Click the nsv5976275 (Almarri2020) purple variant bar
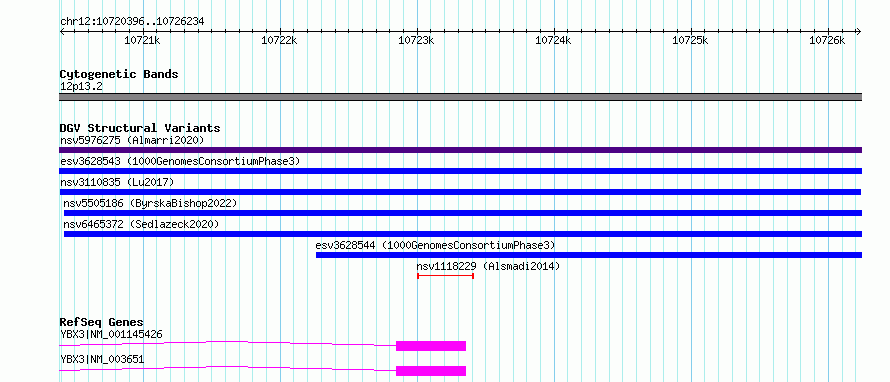 460,150
